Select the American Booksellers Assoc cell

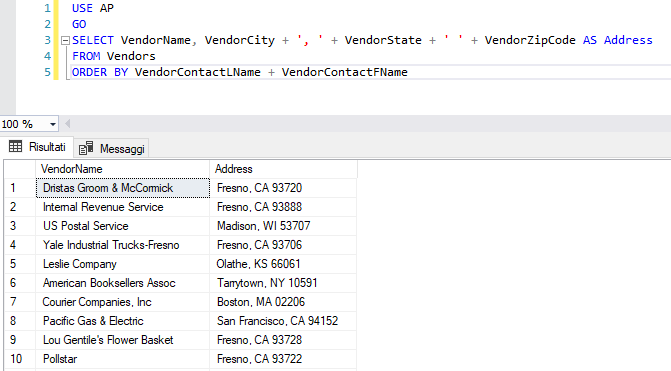(x=123, y=283)
